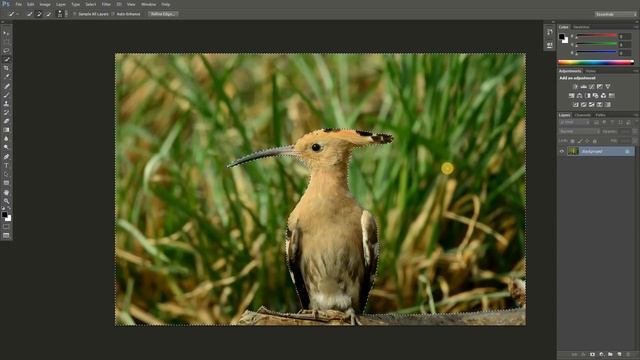Select the Eraser tool
Image resolution: width=640 pixels, height=360 pixels.
[6, 121]
